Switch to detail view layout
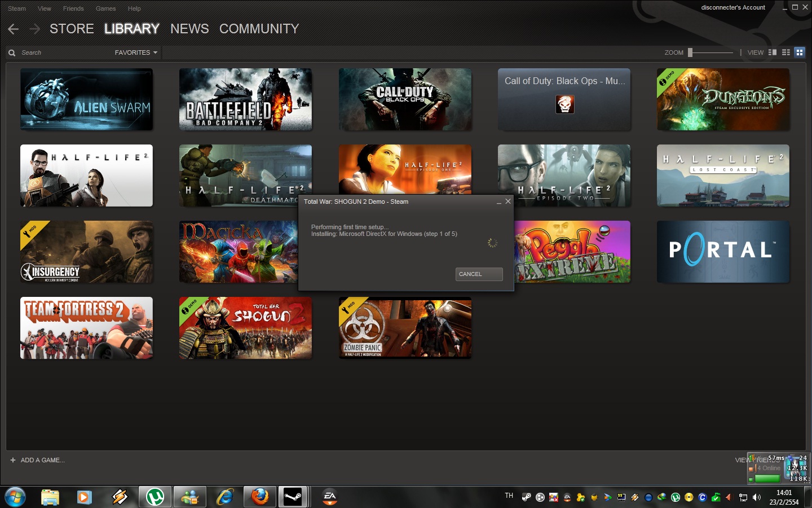 coord(773,52)
